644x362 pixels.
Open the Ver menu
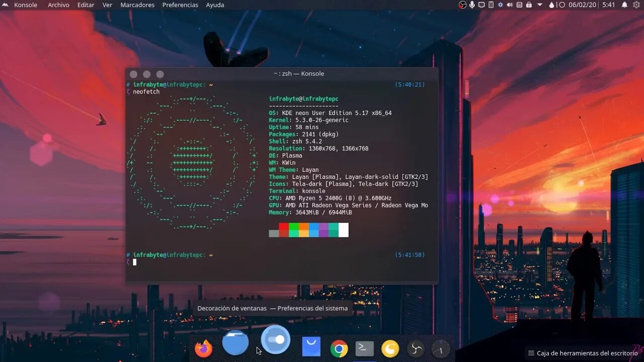(x=107, y=5)
